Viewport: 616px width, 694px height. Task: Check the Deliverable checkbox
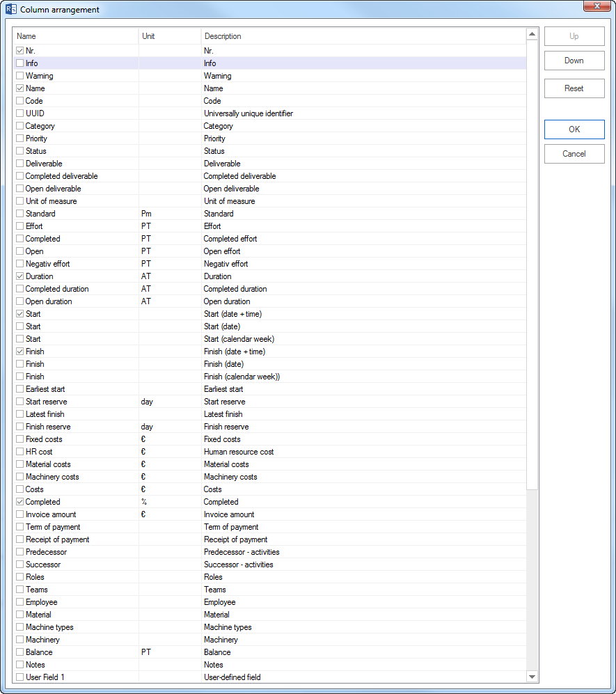[x=20, y=164]
